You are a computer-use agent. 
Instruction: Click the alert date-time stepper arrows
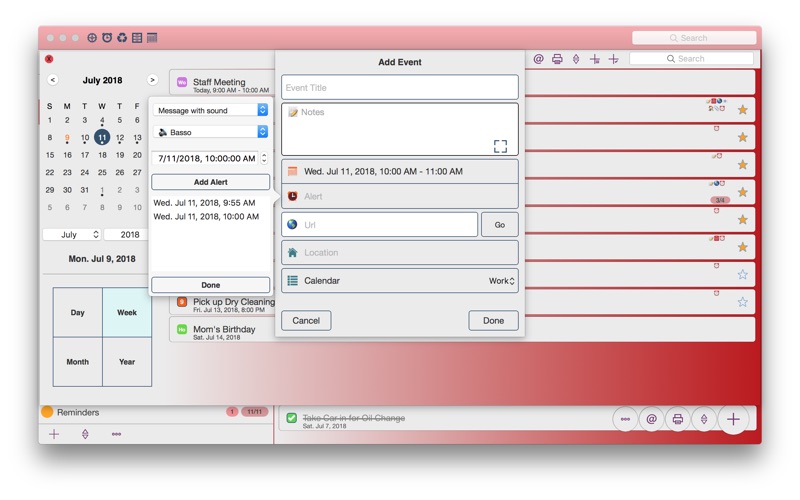[264, 159]
